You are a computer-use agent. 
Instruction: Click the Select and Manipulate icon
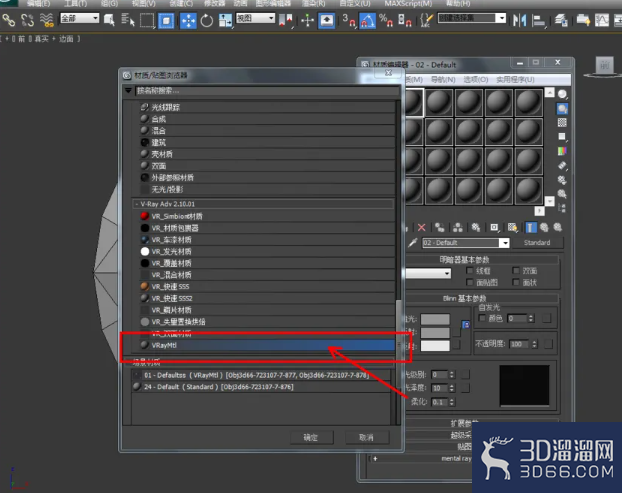coord(307,20)
